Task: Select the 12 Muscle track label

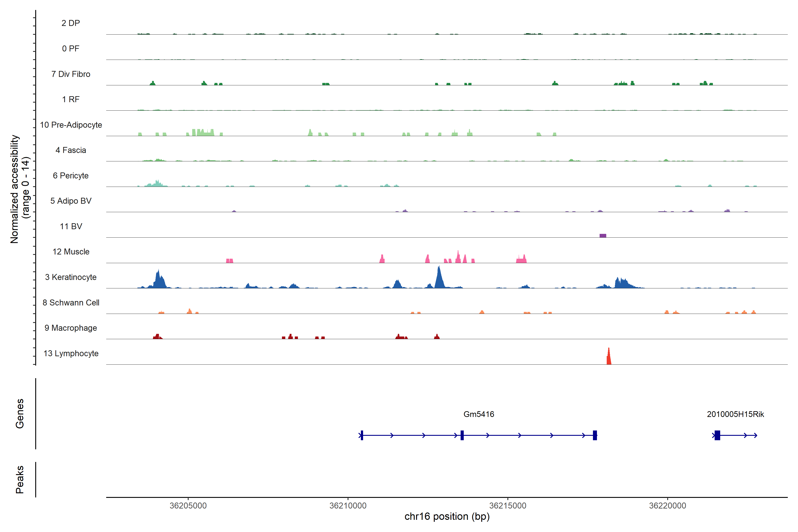Action: coord(71,252)
